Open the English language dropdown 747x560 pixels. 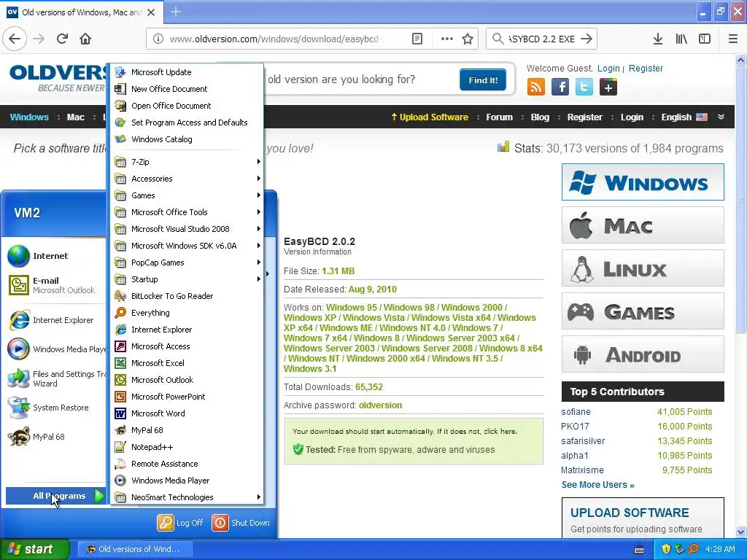(693, 117)
